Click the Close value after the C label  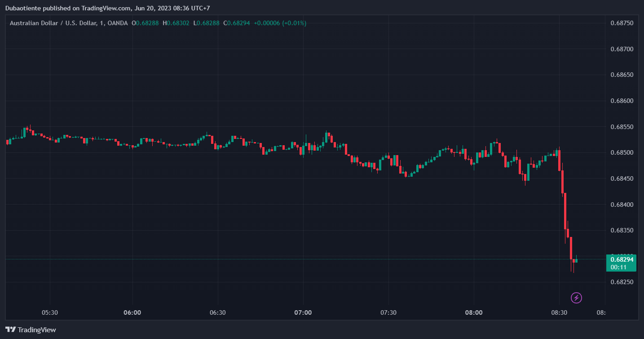point(238,23)
